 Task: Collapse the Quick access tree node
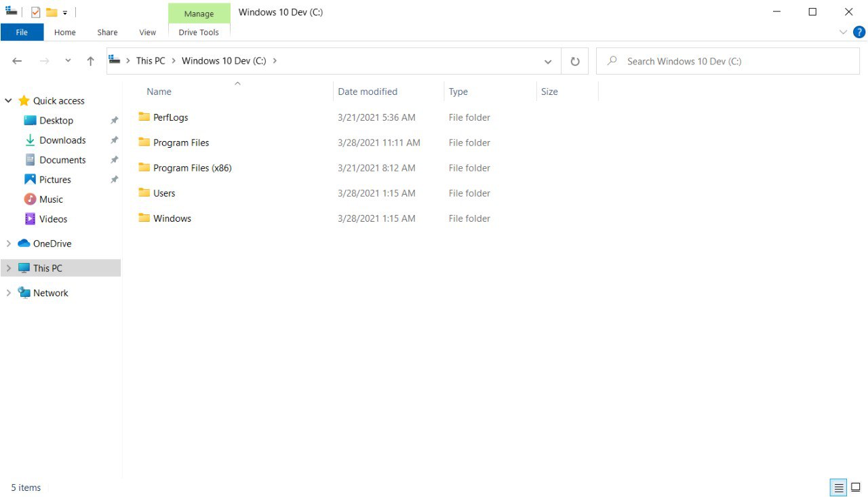pos(9,101)
